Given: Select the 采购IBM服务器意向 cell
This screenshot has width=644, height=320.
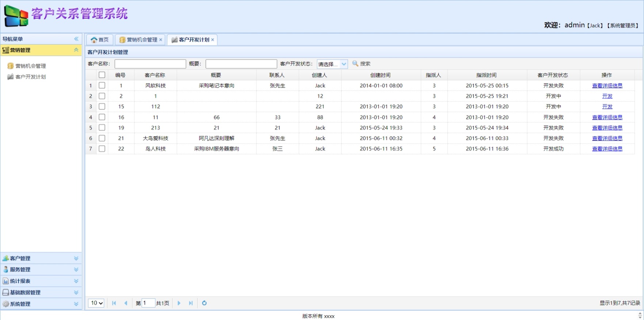Looking at the screenshot, I should 217,149.
